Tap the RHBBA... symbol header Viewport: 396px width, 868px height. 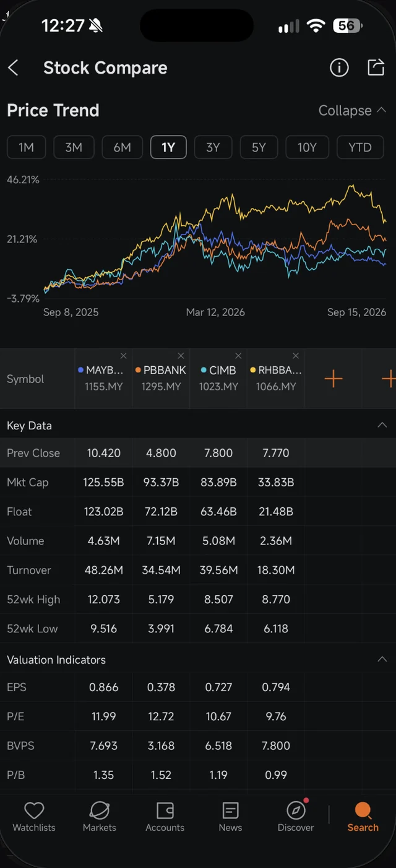(x=276, y=379)
